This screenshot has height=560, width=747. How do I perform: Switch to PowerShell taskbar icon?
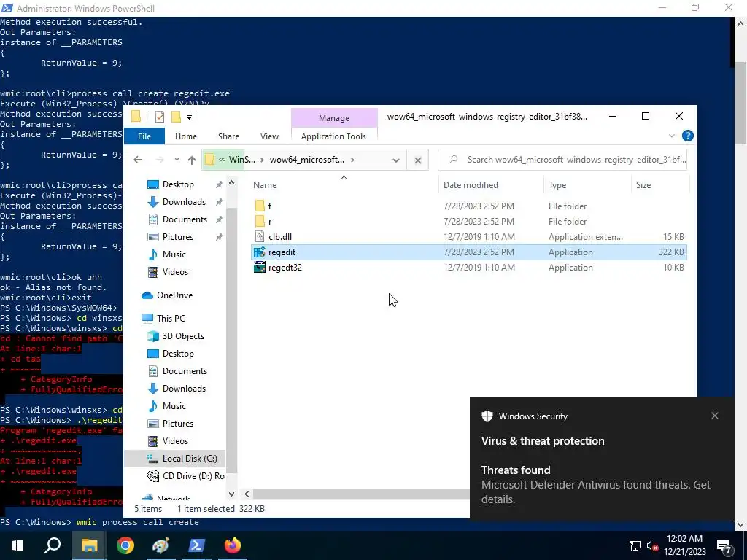coord(197,545)
